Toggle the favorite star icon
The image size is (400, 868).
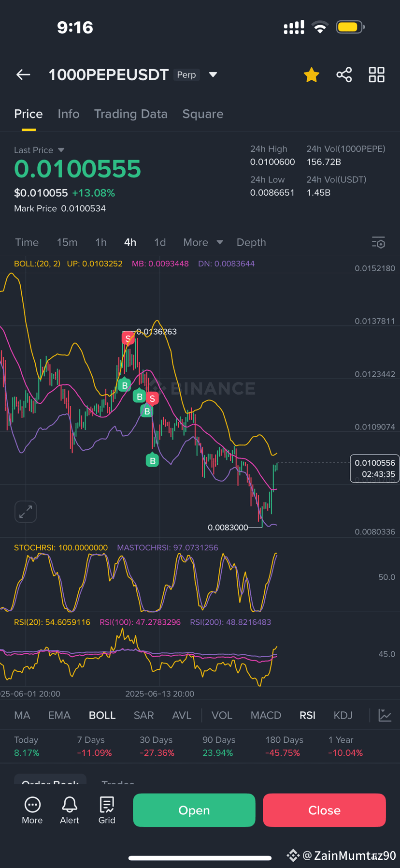[x=312, y=75]
